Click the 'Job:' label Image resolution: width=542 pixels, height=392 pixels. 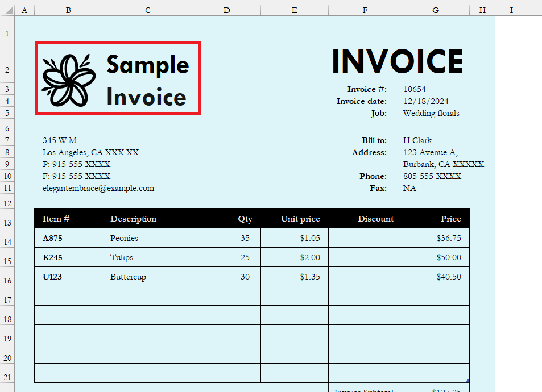(x=379, y=113)
